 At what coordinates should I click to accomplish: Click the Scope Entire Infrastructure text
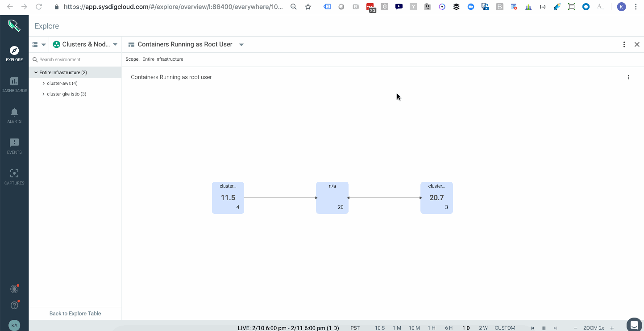tap(154, 59)
